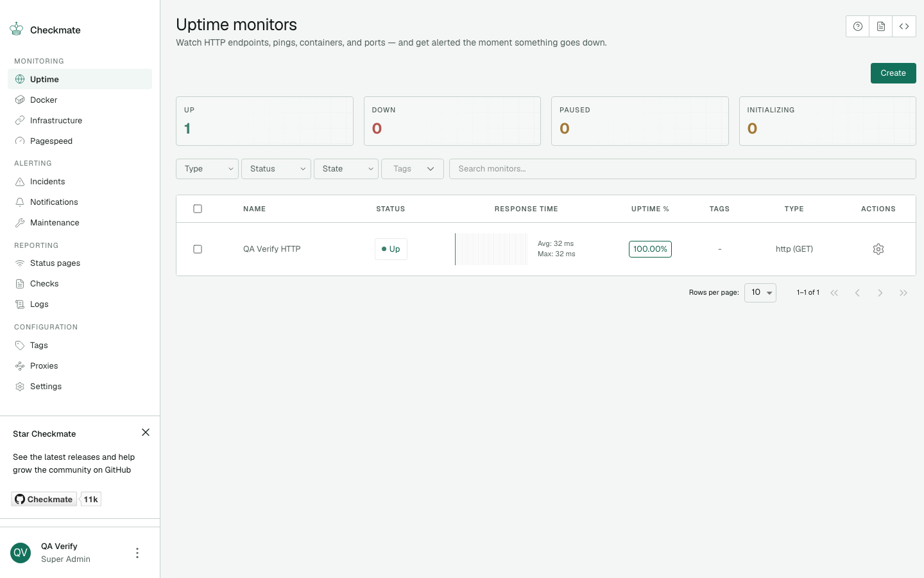Expand the Status filter dropdown
This screenshot has height=578, width=924.
(x=276, y=169)
